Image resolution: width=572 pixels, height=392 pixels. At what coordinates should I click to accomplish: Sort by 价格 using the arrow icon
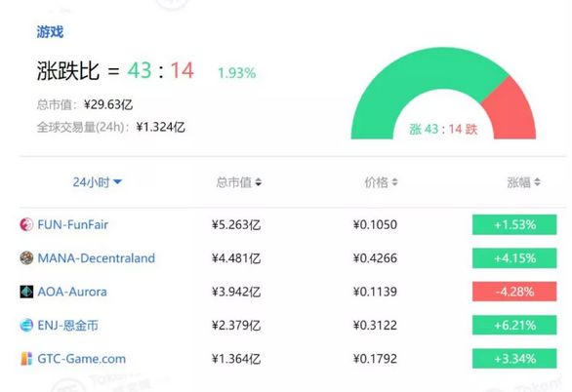click(394, 181)
